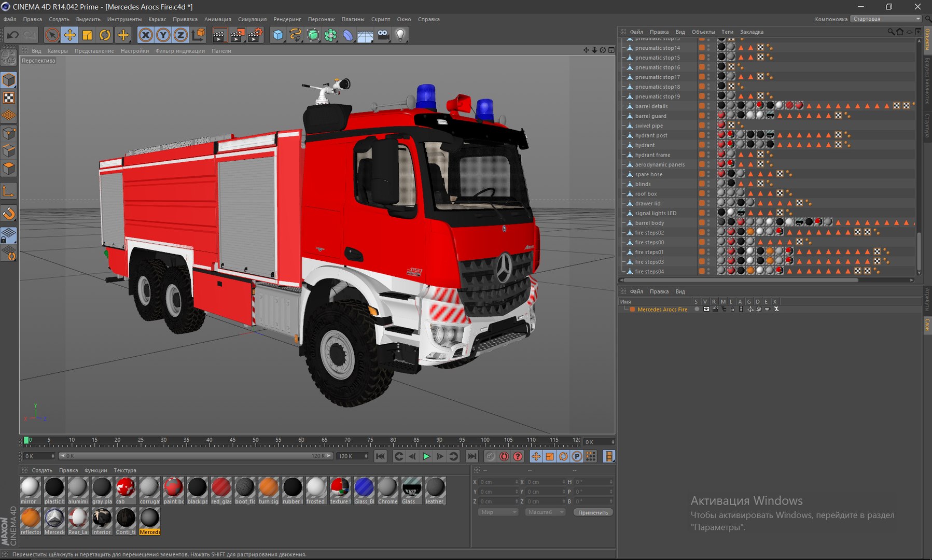Add a Light bulb object

400,35
